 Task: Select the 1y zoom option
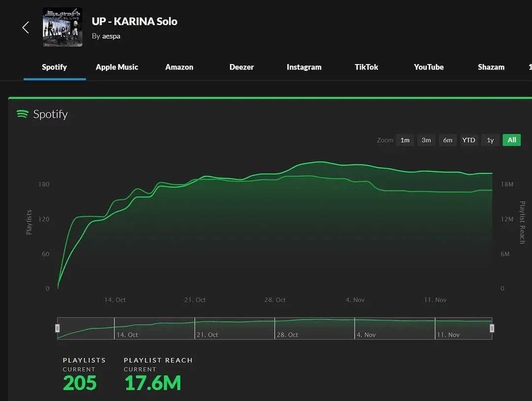(490, 140)
